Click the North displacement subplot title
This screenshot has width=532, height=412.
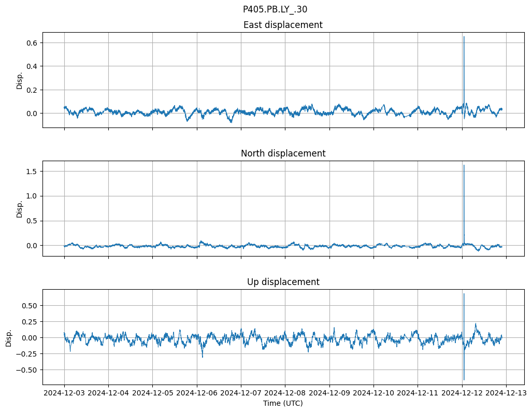[x=283, y=153]
